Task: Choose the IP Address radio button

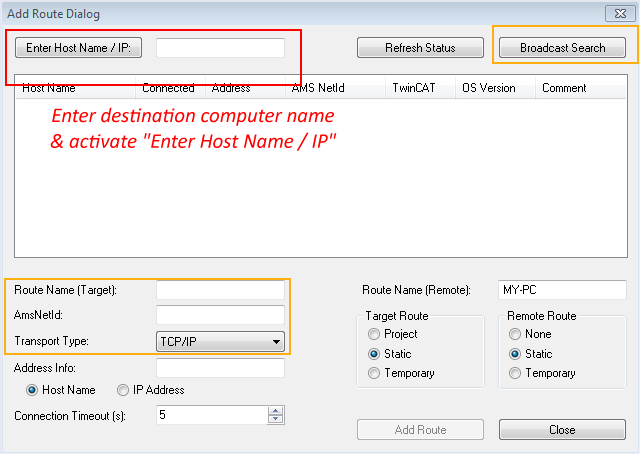Action: click(x=123, y=390)
